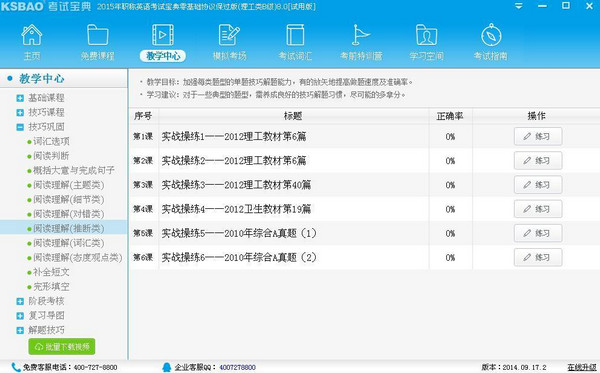Open the 免费课程 folder icon
The height and width of the screenshot is (373, 600).
(x=98, y=35)
